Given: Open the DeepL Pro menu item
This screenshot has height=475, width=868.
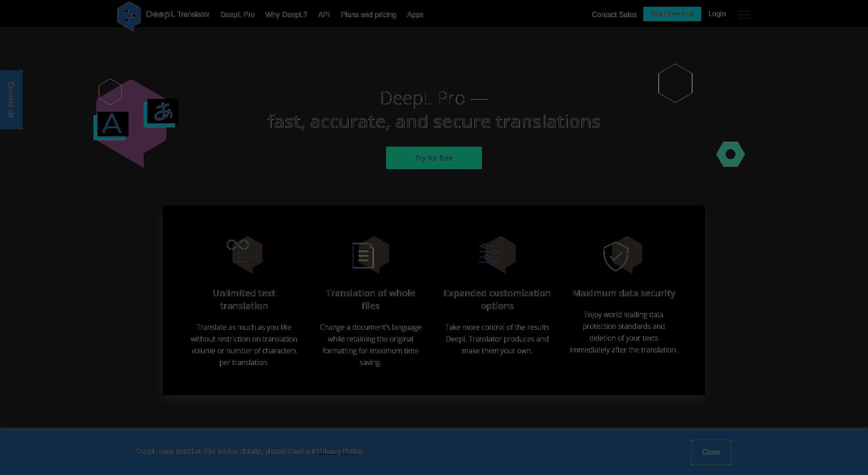Looking at the screenshot, I should (237, 14).
